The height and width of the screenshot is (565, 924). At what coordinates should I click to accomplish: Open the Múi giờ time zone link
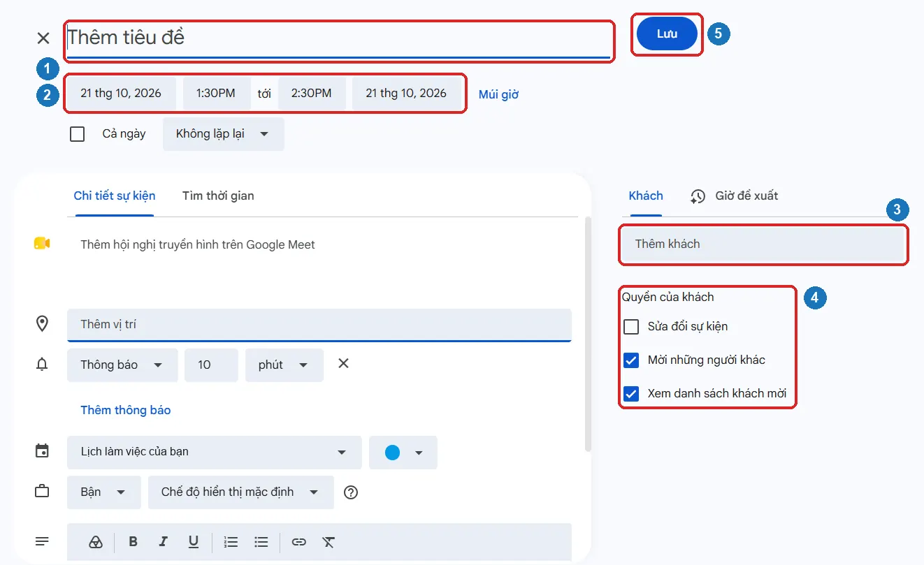(498, 94)
